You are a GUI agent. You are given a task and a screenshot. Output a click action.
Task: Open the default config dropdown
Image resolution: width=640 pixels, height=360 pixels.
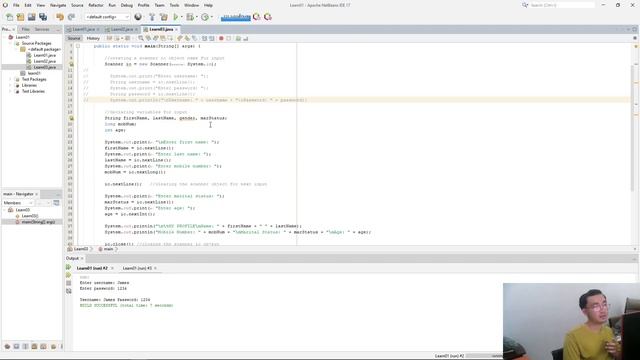point(107,17)
